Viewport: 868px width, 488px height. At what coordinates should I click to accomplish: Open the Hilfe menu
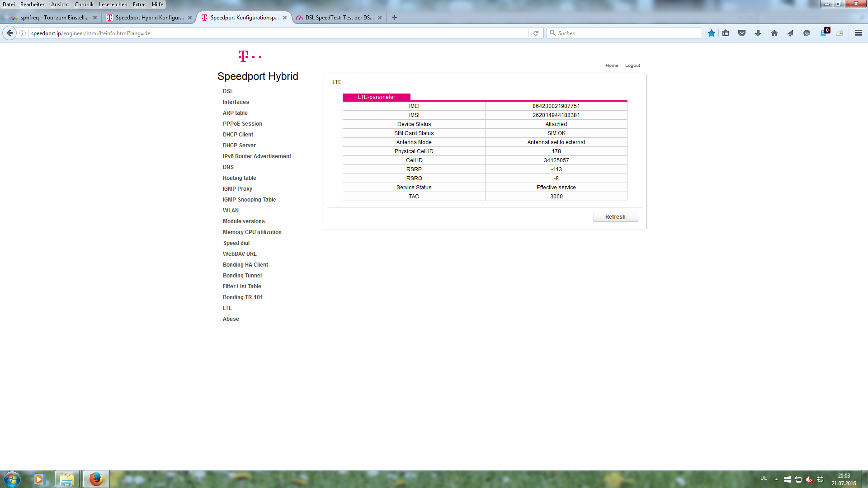coord(157,5)
